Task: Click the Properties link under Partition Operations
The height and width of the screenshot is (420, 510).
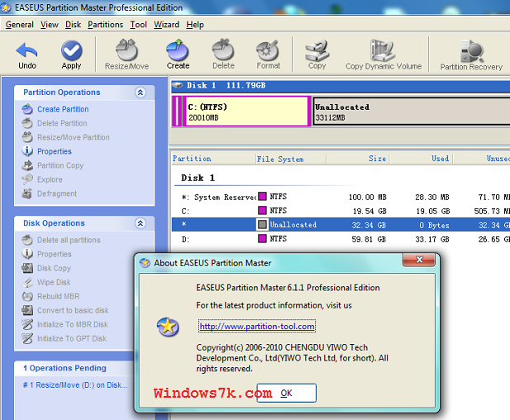Action: (55, 151)
